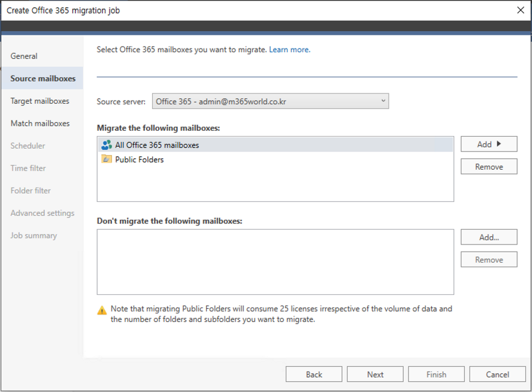Screen dimensions: 532x392
Task: Select the Source mailboxes step
Action: [43, 79]
